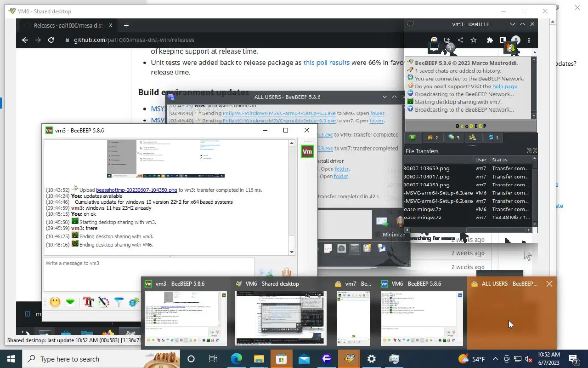Viewport: 588px width, 368px height.
Task: Pick the text color pencil icon
Action: point(104,302)
